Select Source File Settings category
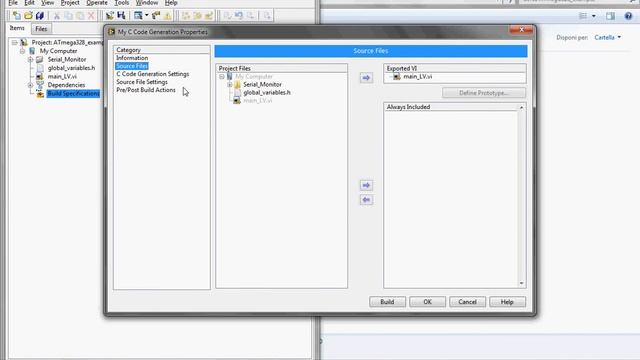Viewport: 640px width, 360px height. [142, 82]
